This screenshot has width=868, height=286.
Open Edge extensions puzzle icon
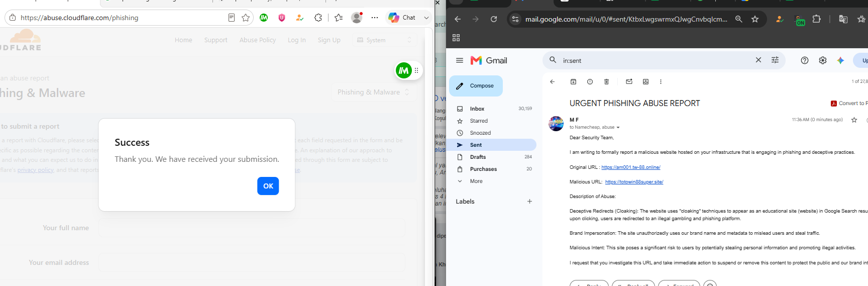318,18
